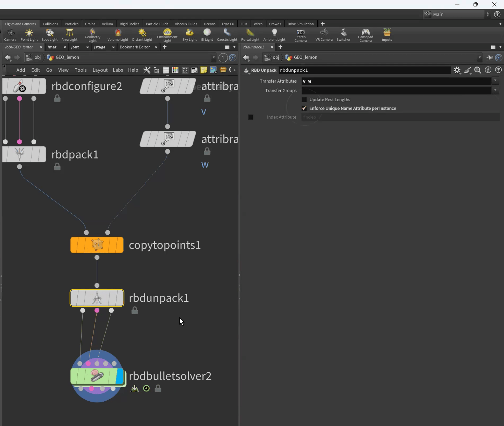The height and width of the screenshot is (426, 504).
Task: Click the rbdbulletsolver2 node icon
Action: click(x=97, y=376)
